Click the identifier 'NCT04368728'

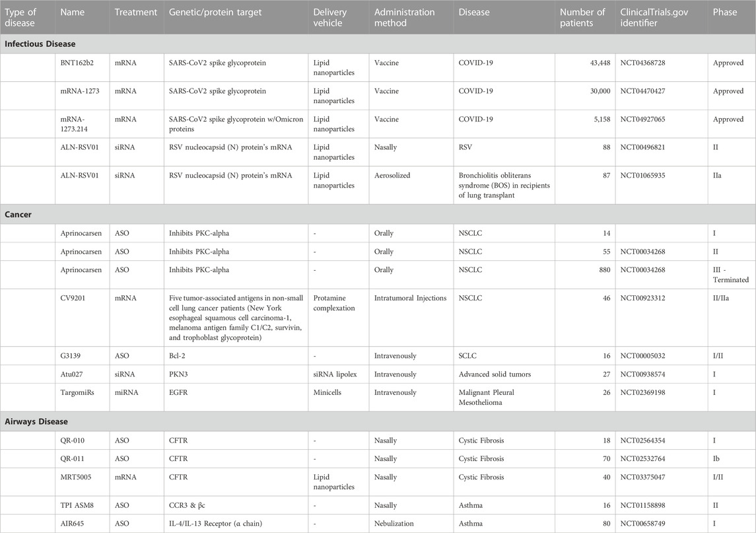pyautogui.click(x=642, y=63)
